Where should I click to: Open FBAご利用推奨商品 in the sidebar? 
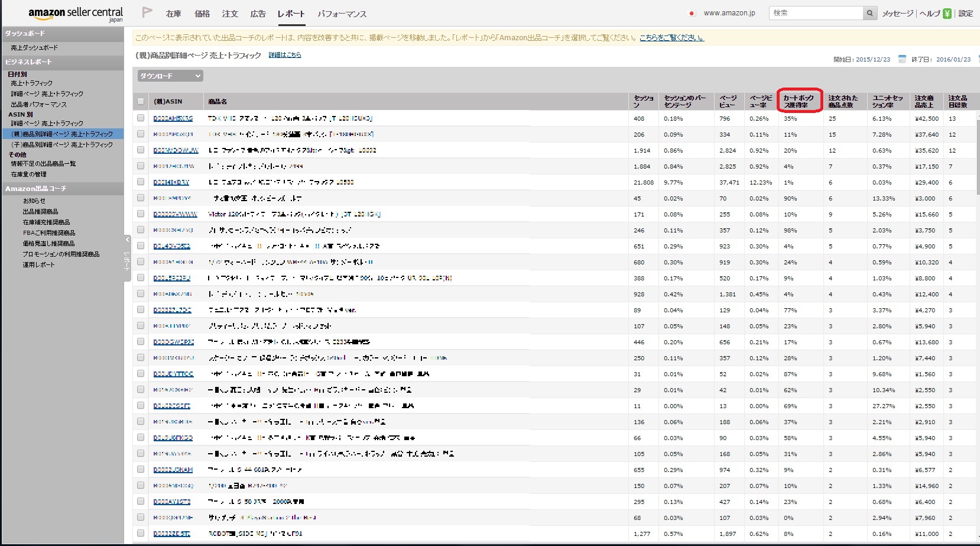point(49,233)
